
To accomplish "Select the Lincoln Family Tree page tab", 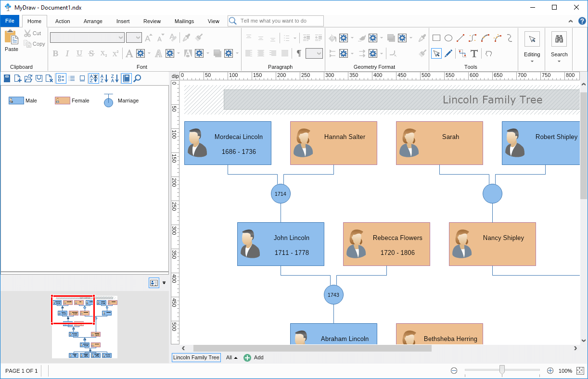I will click(196, 358).
